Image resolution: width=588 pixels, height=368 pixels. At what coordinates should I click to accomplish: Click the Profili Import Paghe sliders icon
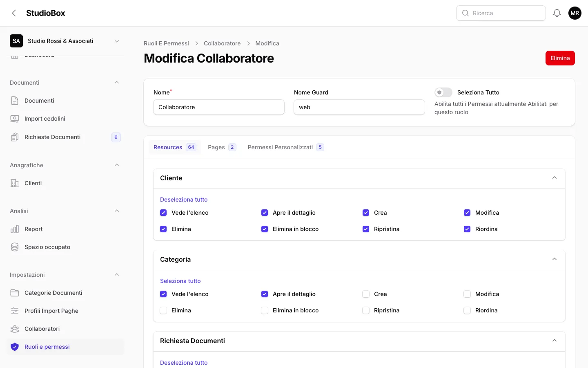coord(15,311)
